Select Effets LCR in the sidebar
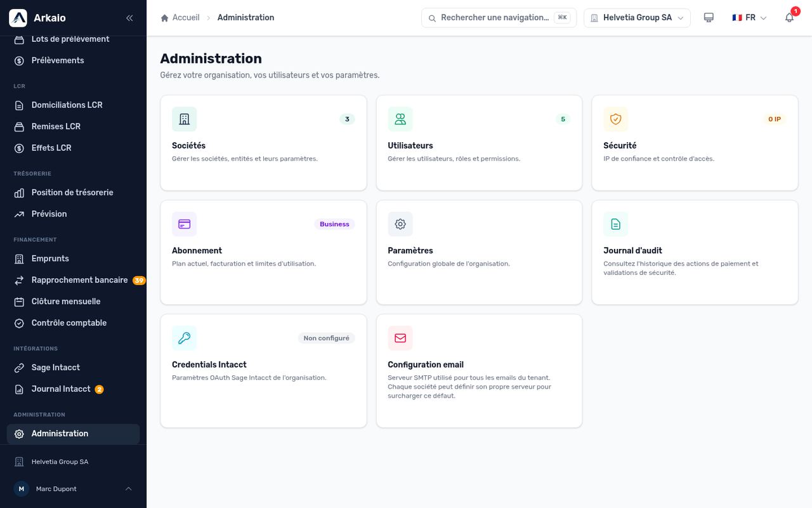Image resolution: width=812 pixels, height=508 pixels. coord(74,148)
